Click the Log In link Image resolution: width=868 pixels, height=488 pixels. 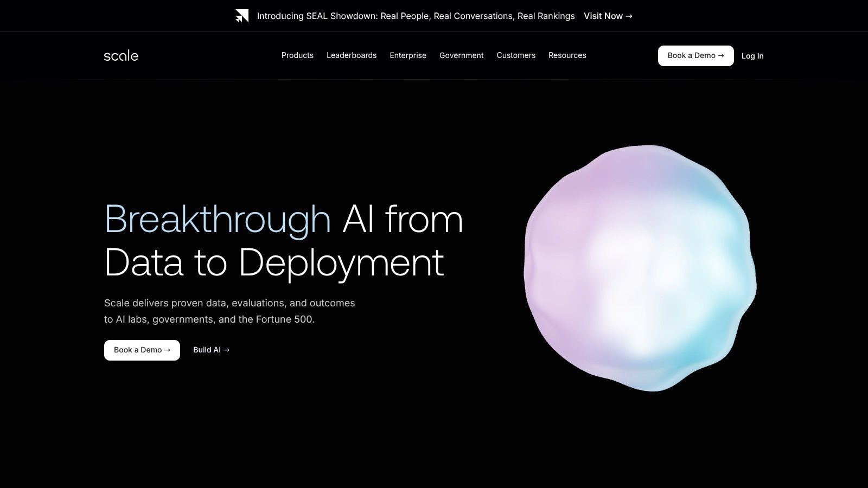(752, 56)
